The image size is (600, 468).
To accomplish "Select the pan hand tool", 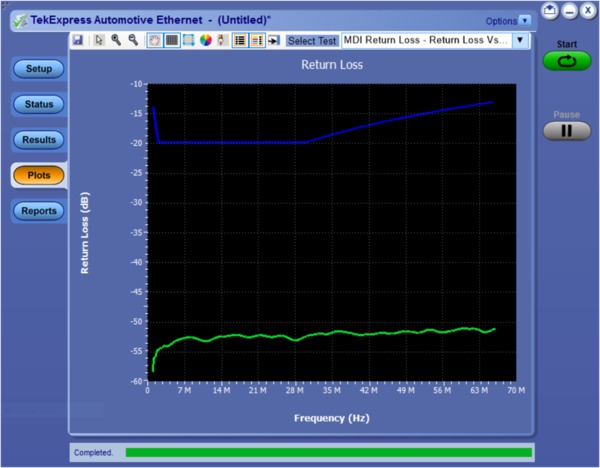I will (x=155, y=41).
